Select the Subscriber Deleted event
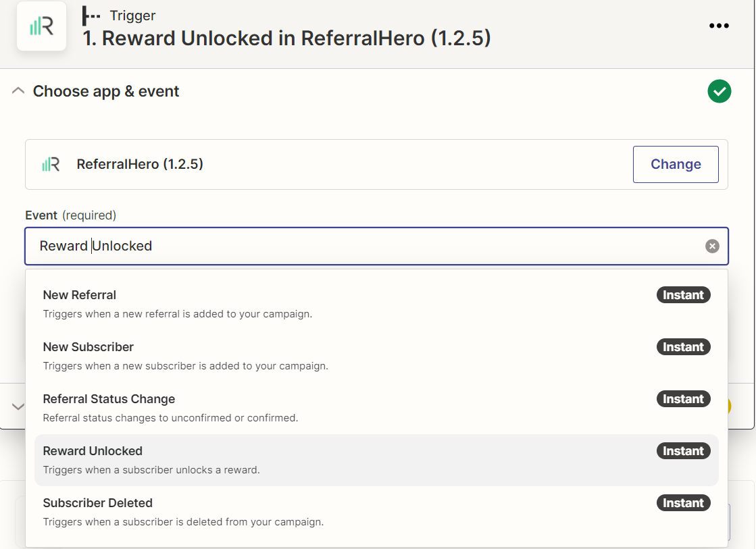756x549 pixels. pos(98,503)
